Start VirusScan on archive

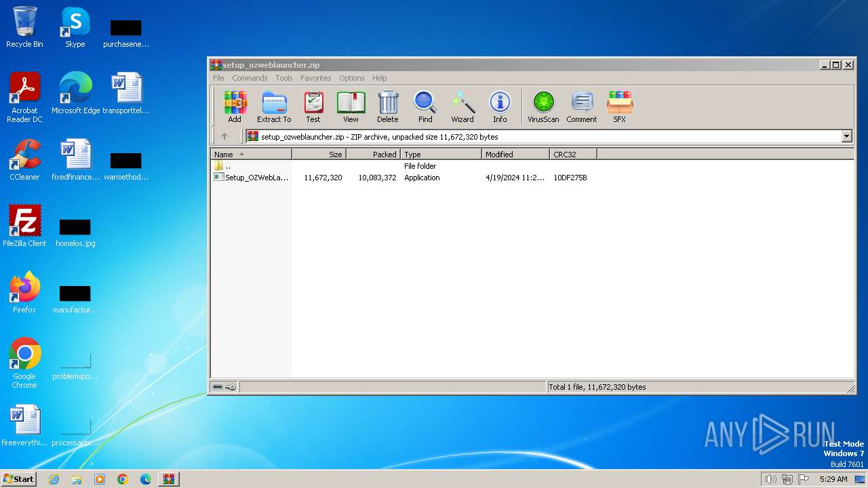[x=543, y=107]
